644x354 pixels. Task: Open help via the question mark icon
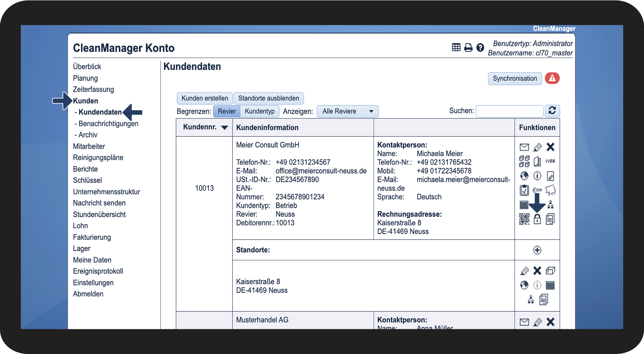pyautogui.click(x=480, y=47)
